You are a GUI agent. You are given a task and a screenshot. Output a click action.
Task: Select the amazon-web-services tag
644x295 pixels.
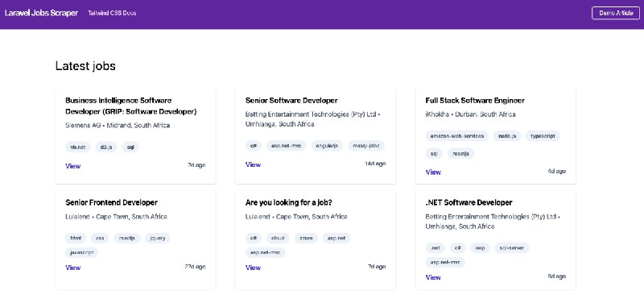point(456,135)
